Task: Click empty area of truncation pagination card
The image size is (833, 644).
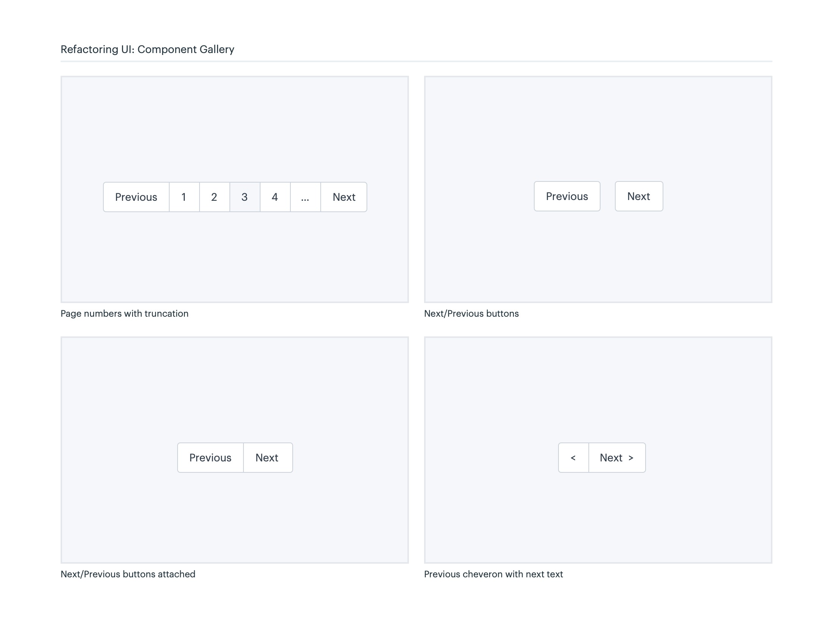Action: tap(234, 126)
